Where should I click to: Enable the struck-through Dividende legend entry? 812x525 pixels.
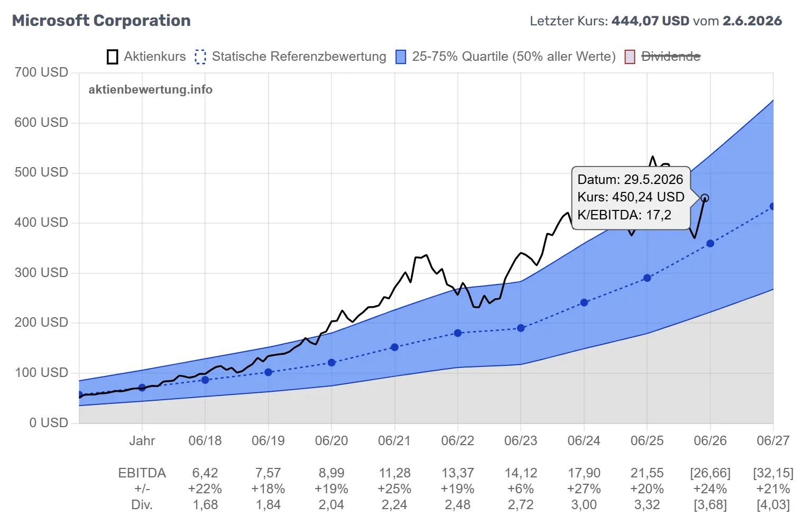(662, 57)
